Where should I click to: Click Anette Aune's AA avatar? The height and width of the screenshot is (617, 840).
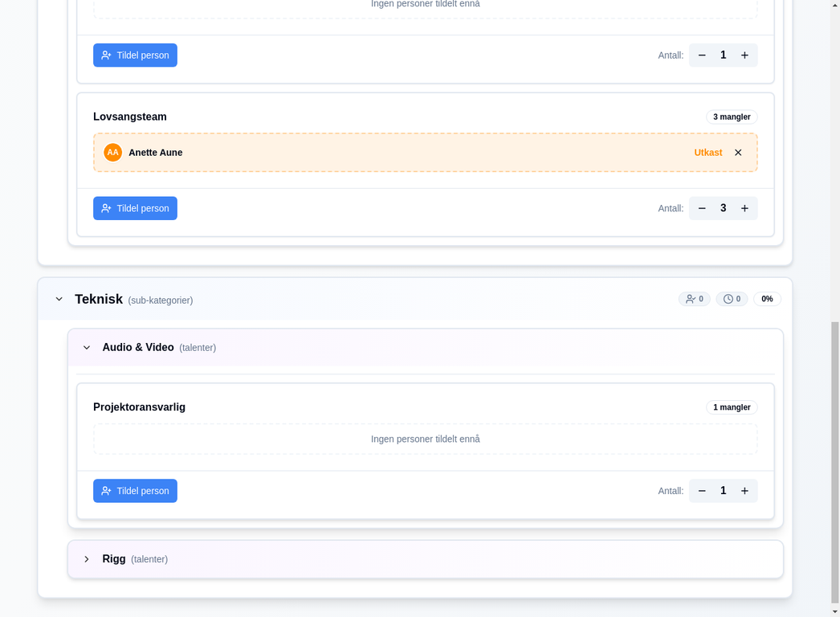point(113,153)
